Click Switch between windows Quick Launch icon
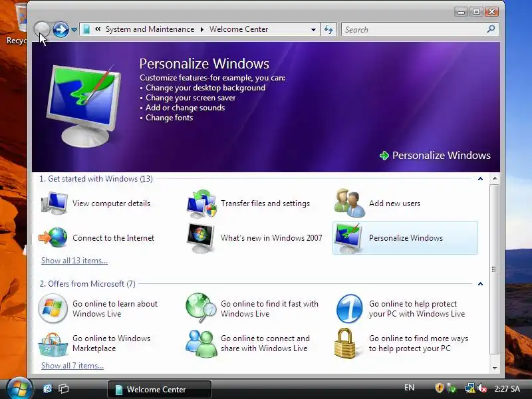The width and height of the screenshot is (532, 399). 63,388
